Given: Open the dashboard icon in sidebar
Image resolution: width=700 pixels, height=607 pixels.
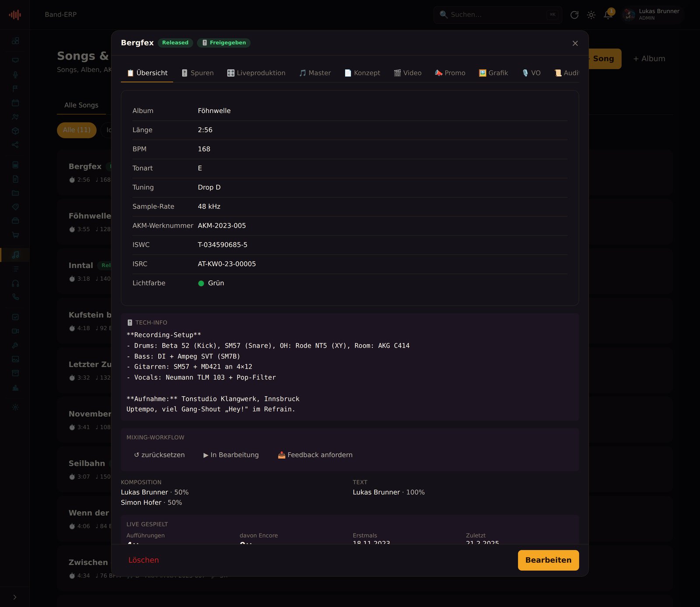Looking at the screenshot, I should pyautogui.click(x=15, y=41).
